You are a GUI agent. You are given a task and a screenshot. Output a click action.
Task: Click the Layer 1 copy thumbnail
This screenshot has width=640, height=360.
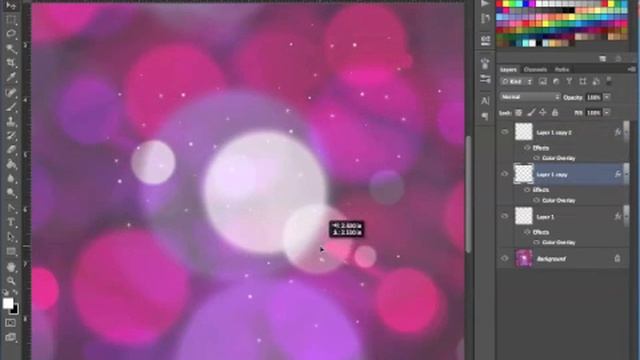tap(524, 173)
